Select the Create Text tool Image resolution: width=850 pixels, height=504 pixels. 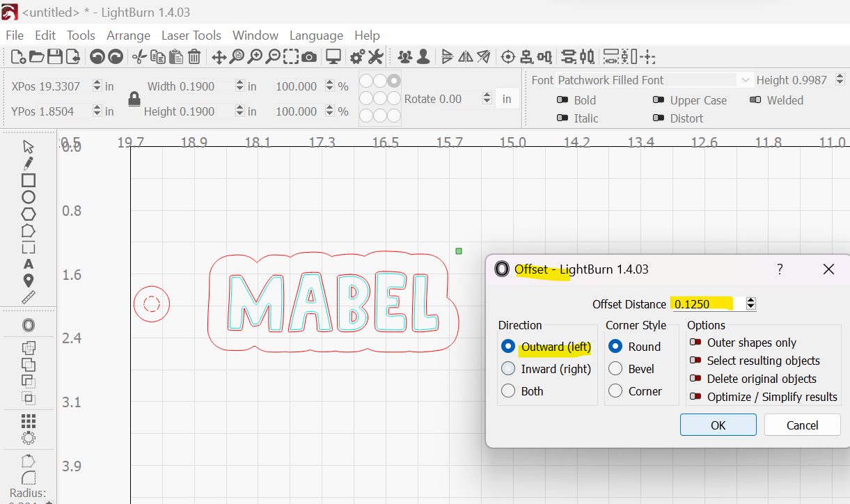(29, 264)
